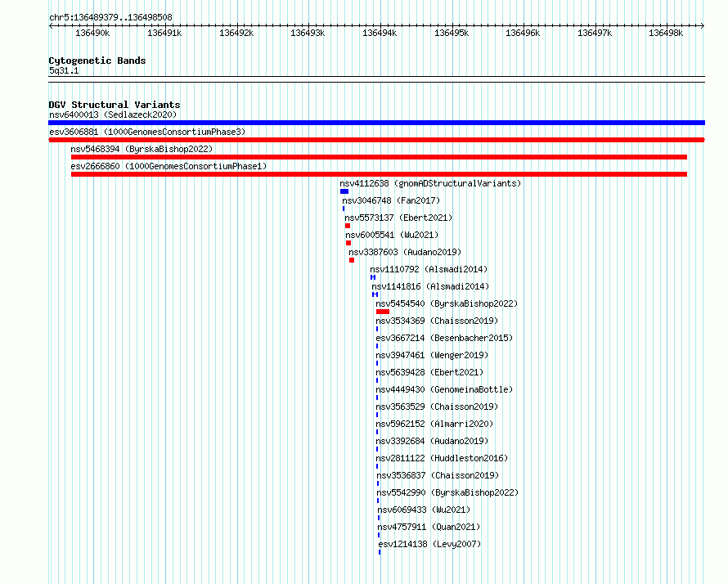
Task: Click the nsv1141816 (Alsmadi2014) label
Action: 430,286
